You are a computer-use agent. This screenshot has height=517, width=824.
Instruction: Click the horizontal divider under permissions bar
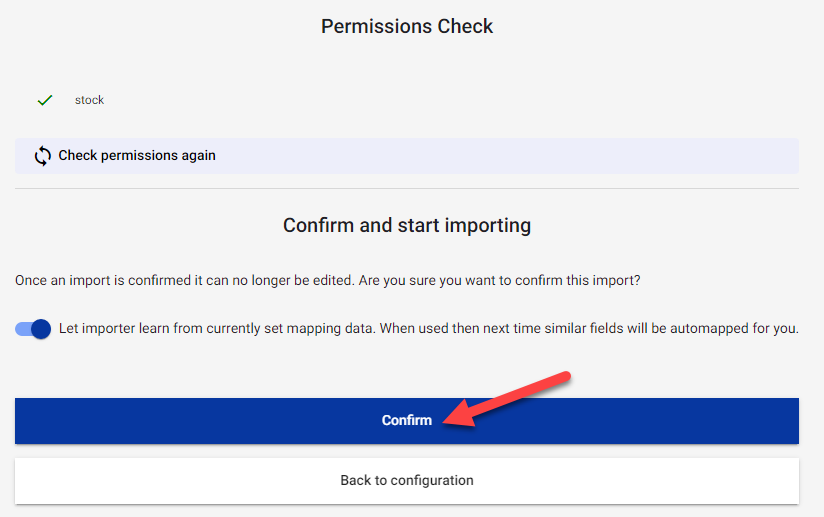tap(407, 188)
